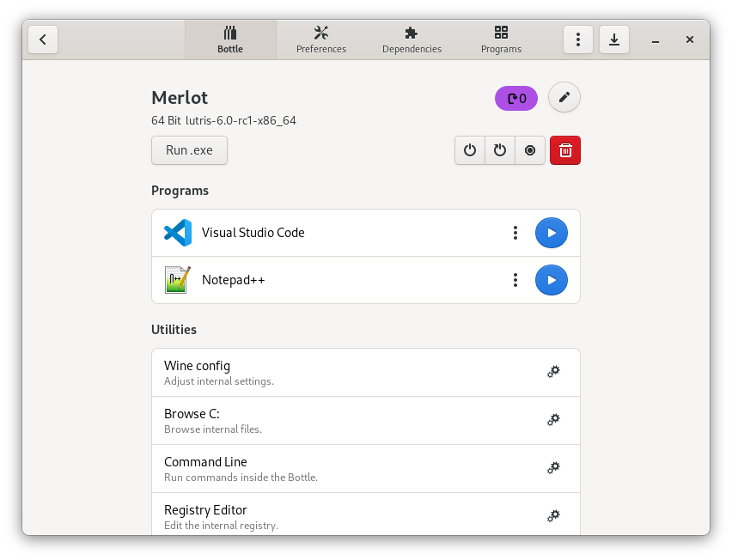
Task: Open the versioning badge showing 0
Action: (515, 98)
